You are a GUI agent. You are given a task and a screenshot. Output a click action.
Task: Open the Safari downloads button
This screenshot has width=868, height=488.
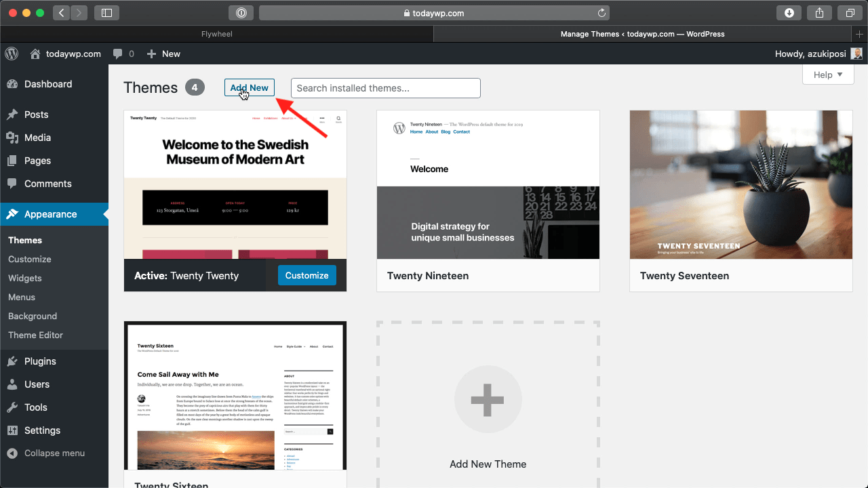pyautogui.click(x=789, y=13)
